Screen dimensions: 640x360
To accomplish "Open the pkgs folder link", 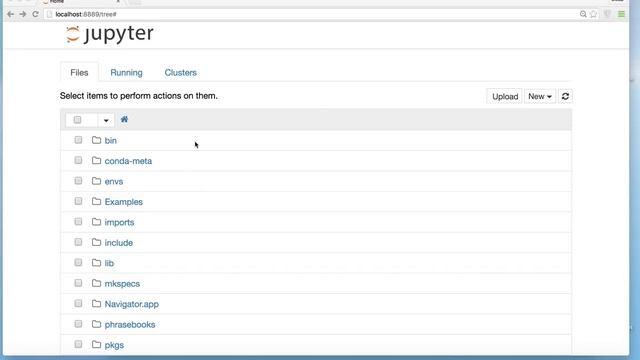I will point(114,344).
